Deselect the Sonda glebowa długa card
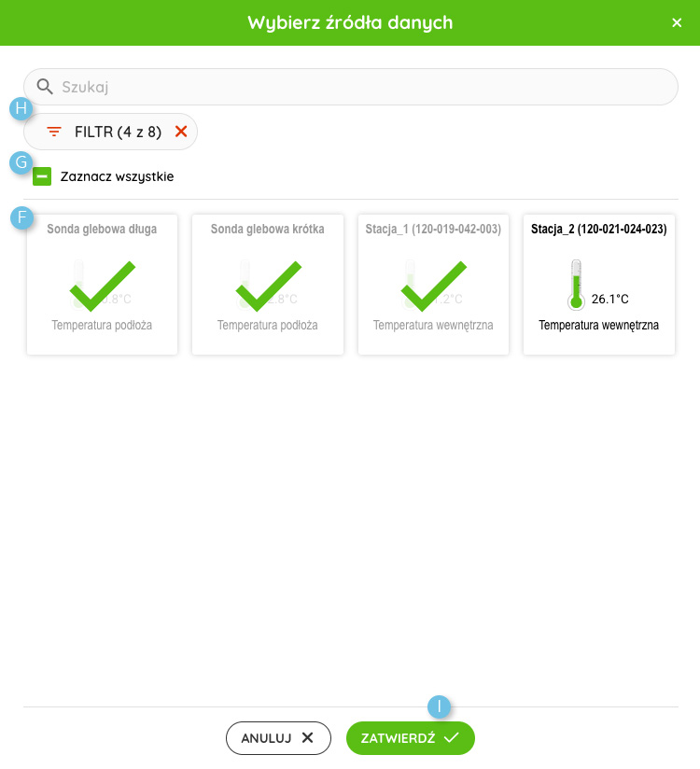 (x=102, y=285)
